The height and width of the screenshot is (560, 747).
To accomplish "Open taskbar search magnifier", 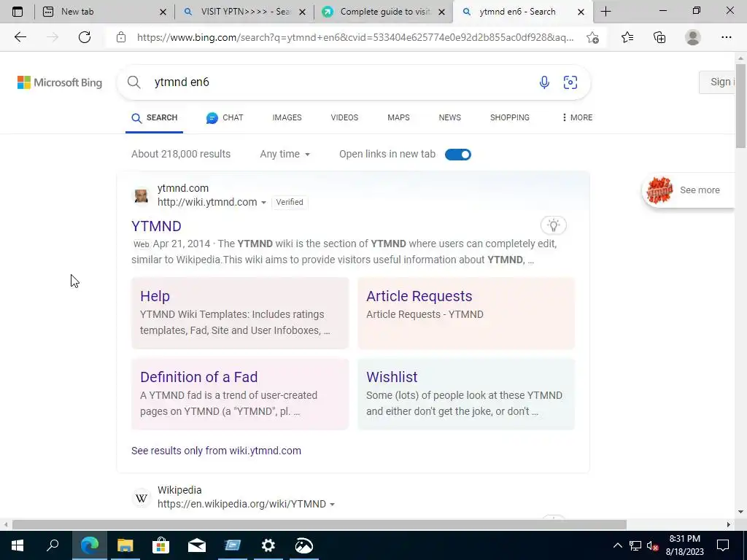I will click(x=53, y=545).
